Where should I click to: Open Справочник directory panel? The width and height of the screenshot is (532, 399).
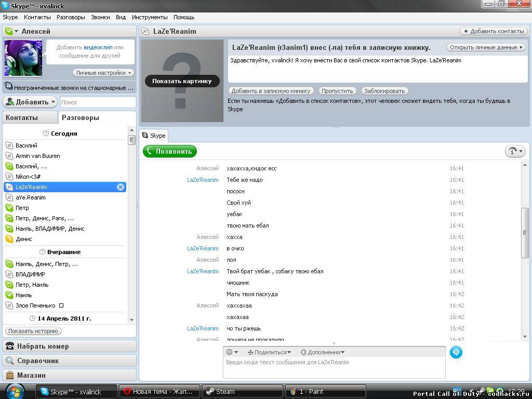[x=69, y=361]
